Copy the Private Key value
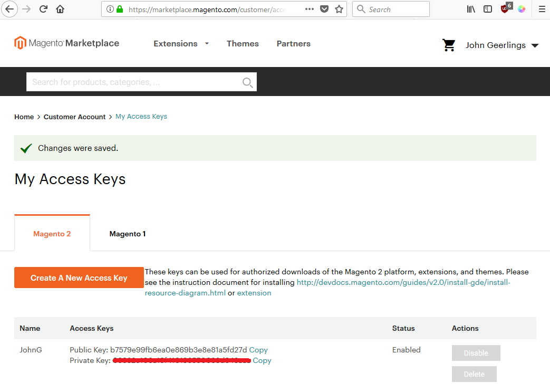This screenshot has width=550, height=392. pyautogui.click(x=262, y=360)
